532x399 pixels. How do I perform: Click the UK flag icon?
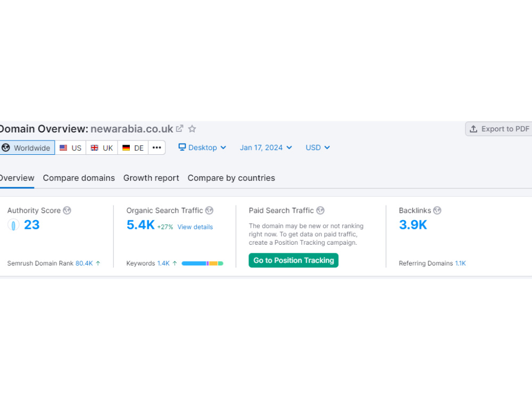click(94, 147)
